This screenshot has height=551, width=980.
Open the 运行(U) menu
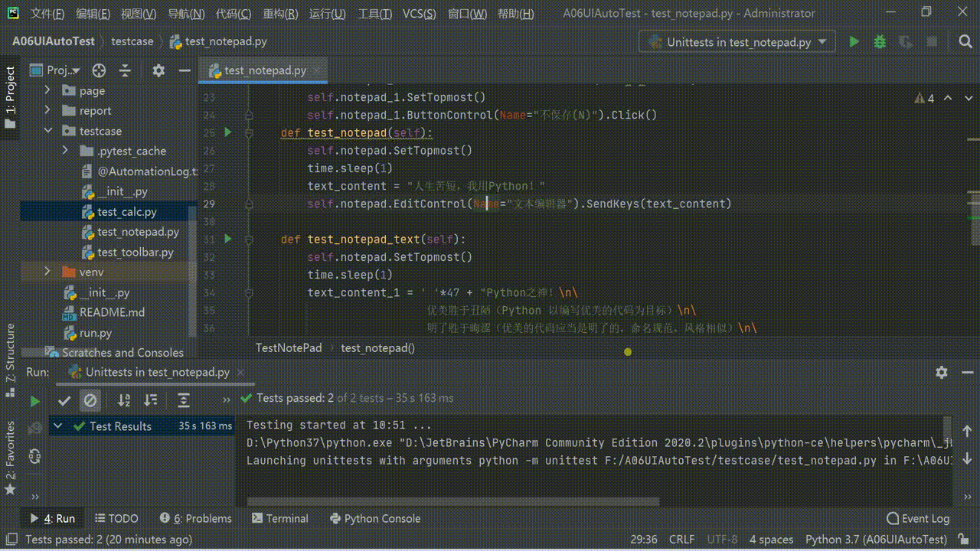pyautogui.click(x=327, y=14)
